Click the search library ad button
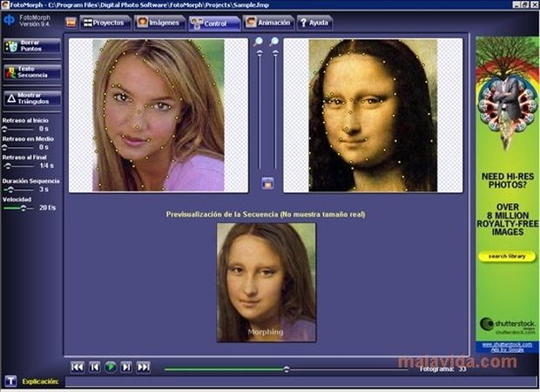Screen dimensions: 540x392 507,256
